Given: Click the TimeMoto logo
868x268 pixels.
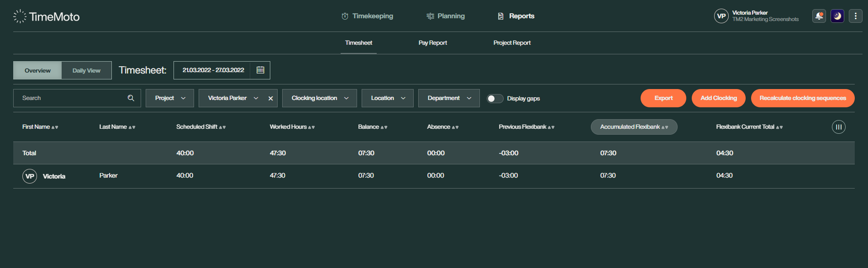Looking at the screenshot, I should click(x=46, y=16).
